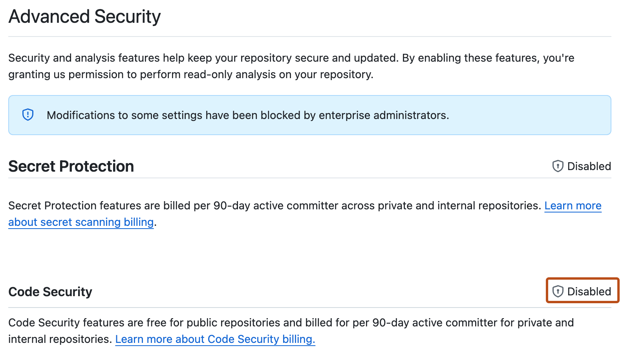The height and width of the screenshot is (359, 644).
Task: Select the enterprise admin warning shield icon
Action: click(27, 115)
